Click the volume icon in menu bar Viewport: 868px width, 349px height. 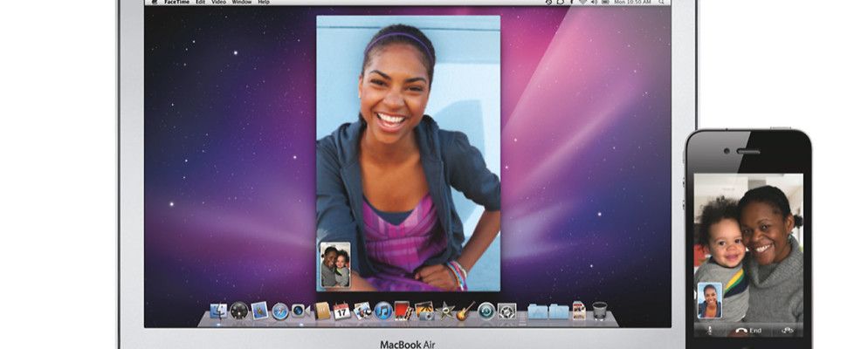[x=595, y=3]
